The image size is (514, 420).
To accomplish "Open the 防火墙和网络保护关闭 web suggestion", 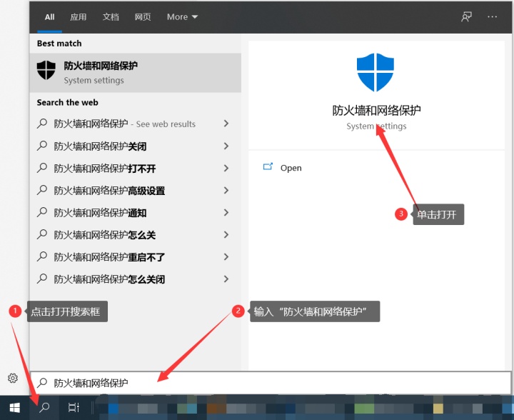I will click(x=136, y=146).
